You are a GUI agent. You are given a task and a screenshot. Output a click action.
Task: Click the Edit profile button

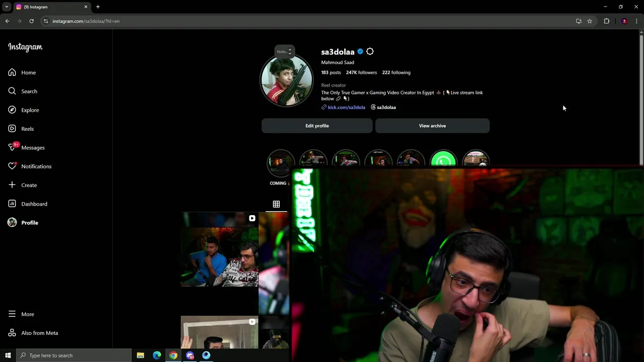point(317,126)
